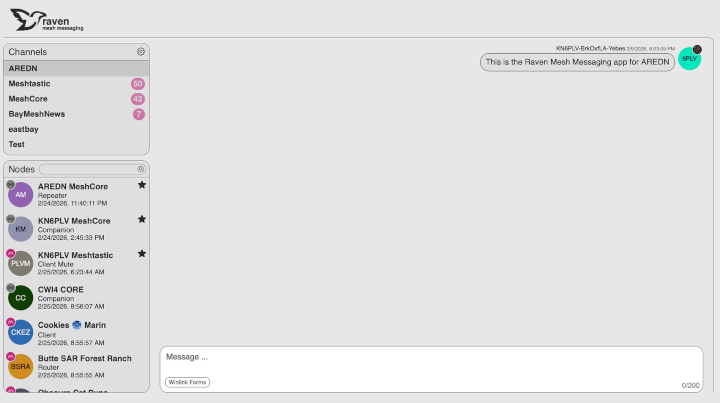Click the BayMeshNews unread badge 7

coord(139,114)
